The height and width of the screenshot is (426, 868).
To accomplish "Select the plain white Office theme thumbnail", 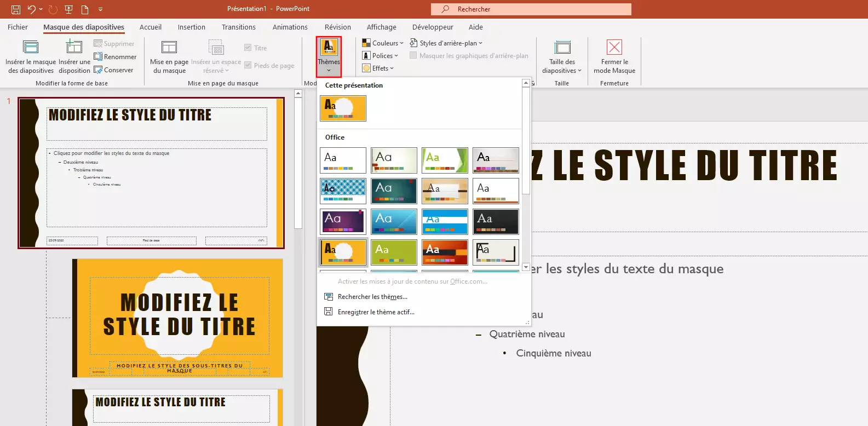I will tap(343, 160).
